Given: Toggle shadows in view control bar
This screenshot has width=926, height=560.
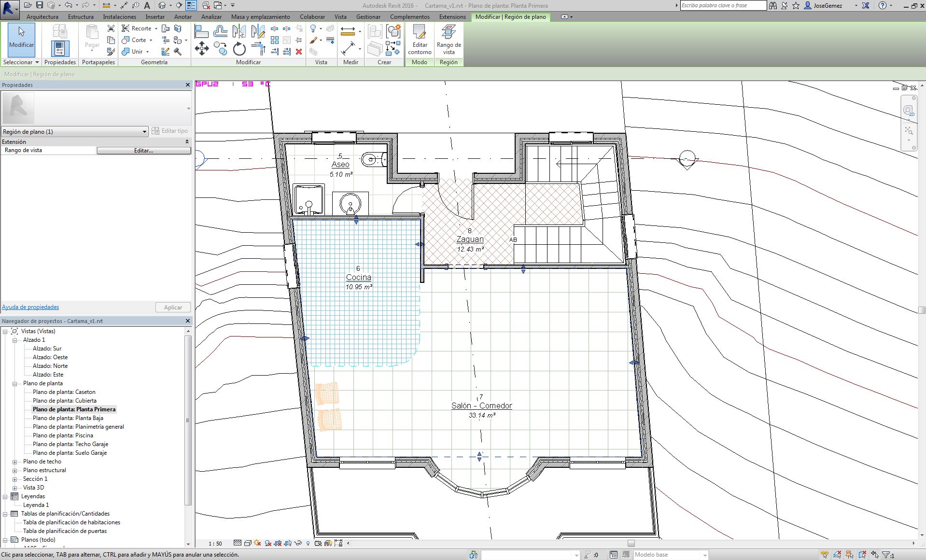Looking at the screenshot, I should coord(268,543).
